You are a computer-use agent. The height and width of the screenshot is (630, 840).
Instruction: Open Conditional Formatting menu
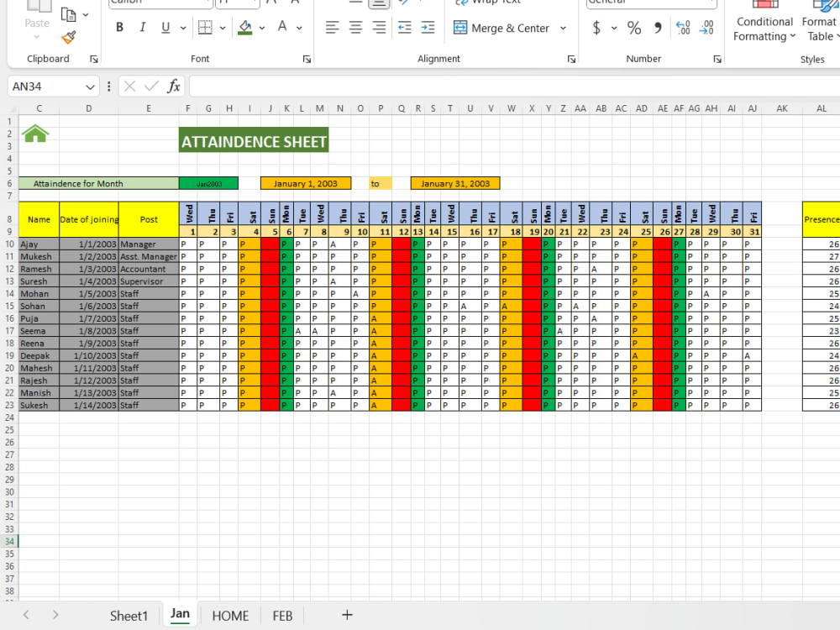pos(764,22)
